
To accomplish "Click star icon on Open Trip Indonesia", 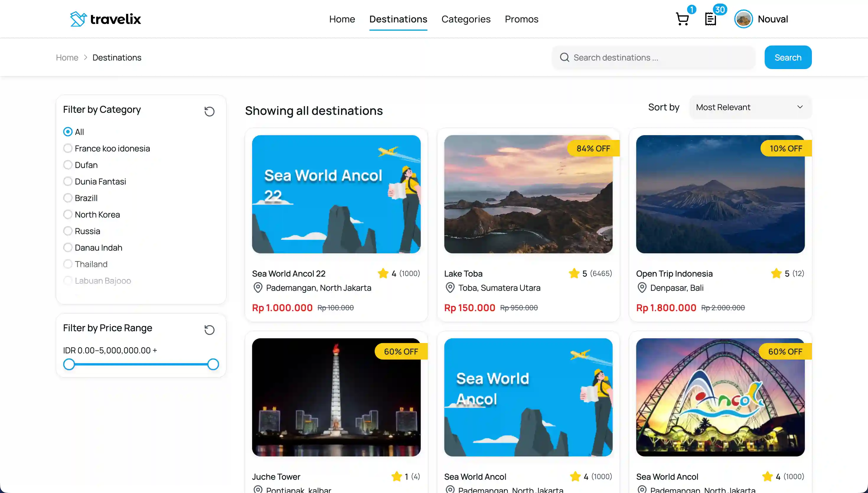I will click(x=776, y=273).
